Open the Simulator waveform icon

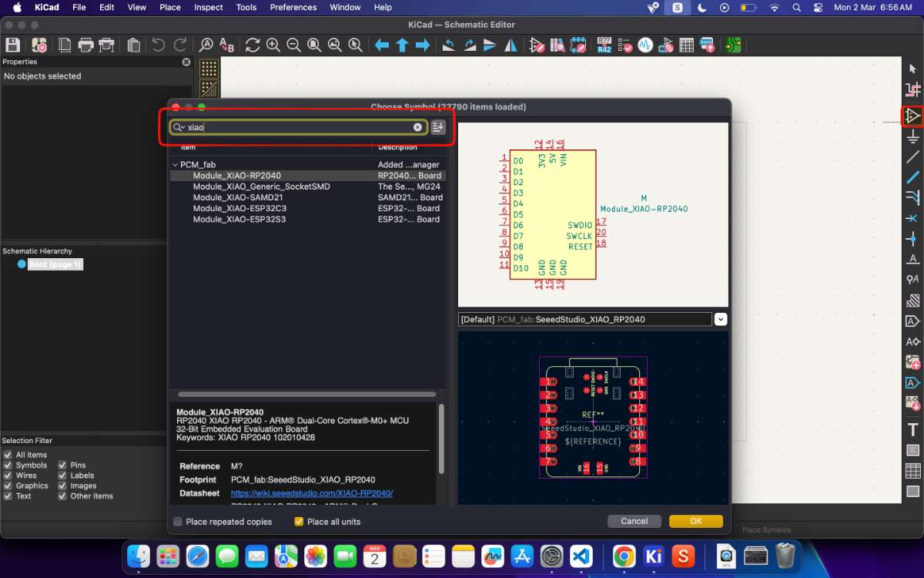pos(645,45)
